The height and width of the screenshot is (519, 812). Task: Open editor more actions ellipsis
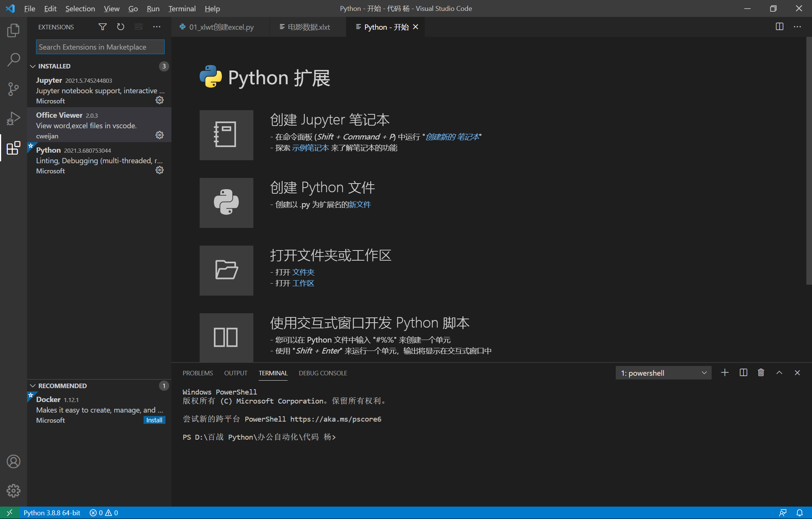[797, 27]
